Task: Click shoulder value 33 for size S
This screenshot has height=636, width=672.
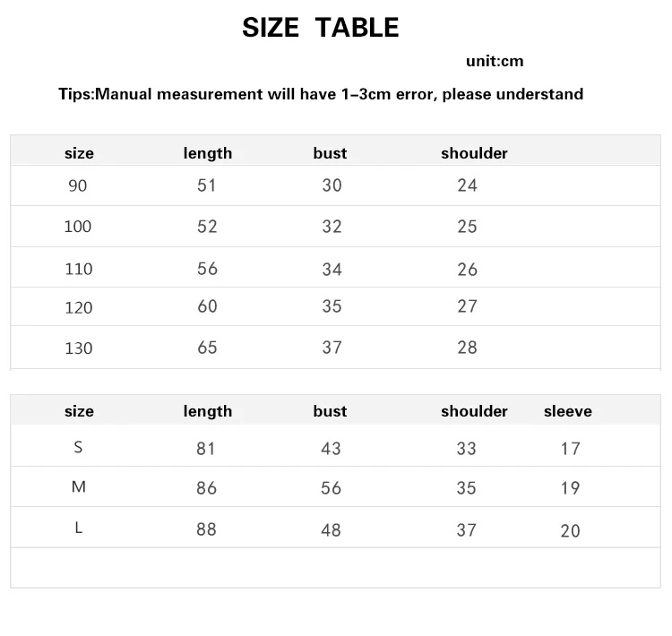Action: pos(466,449)
